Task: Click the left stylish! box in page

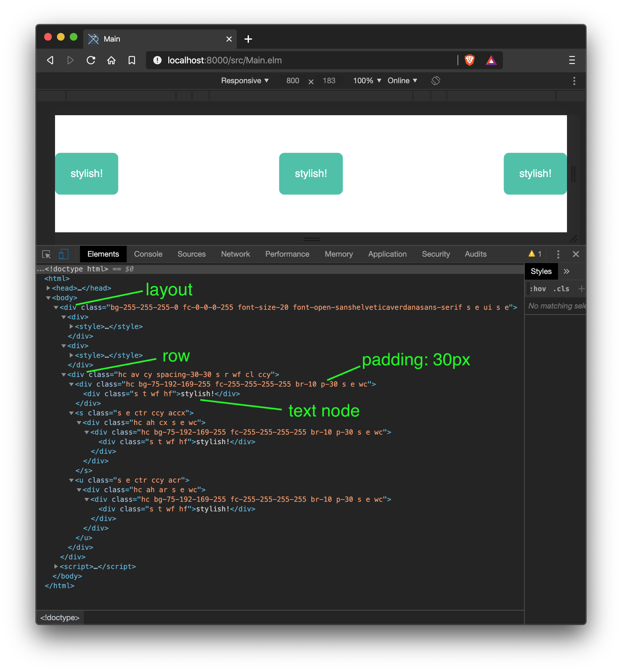Action: [x=86, y=173]
